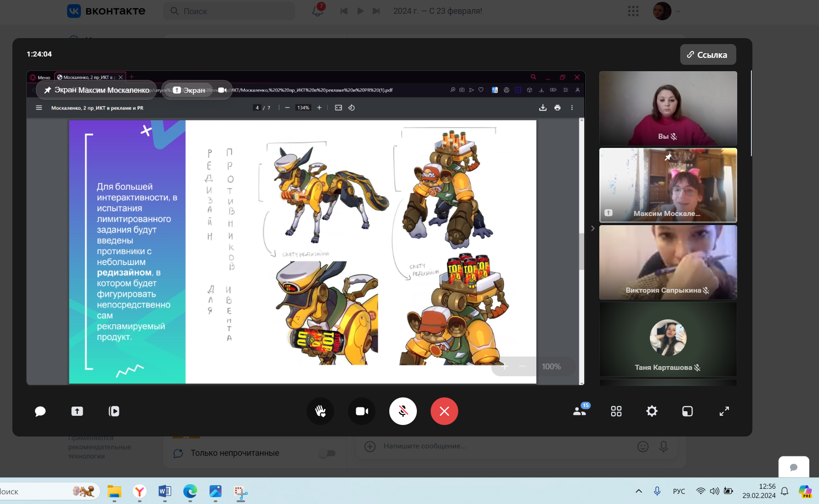
Task: Expand the call to fullscreen
Action: coord(724,411)
